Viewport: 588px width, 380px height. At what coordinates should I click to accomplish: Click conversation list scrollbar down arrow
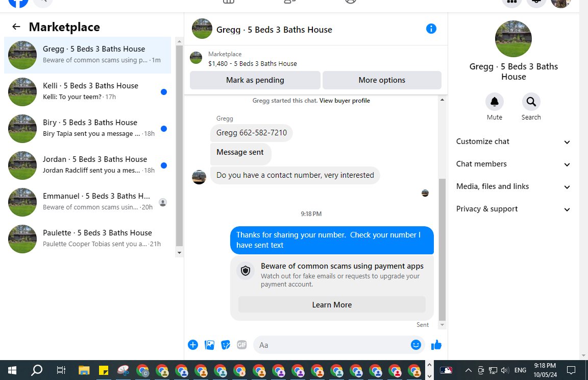(x=179, y=253)
